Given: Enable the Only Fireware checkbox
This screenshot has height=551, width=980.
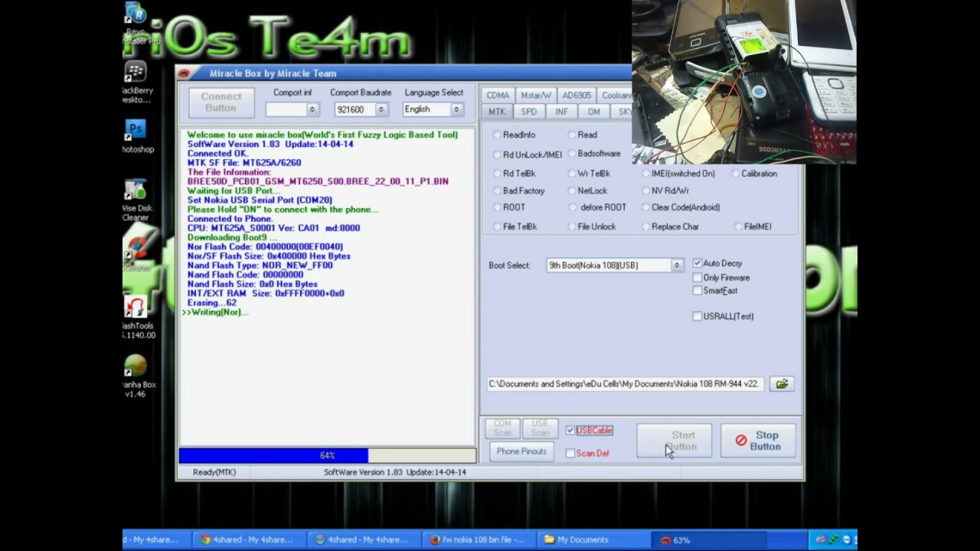Looking at the screenshot, I should tap(697, 278).
